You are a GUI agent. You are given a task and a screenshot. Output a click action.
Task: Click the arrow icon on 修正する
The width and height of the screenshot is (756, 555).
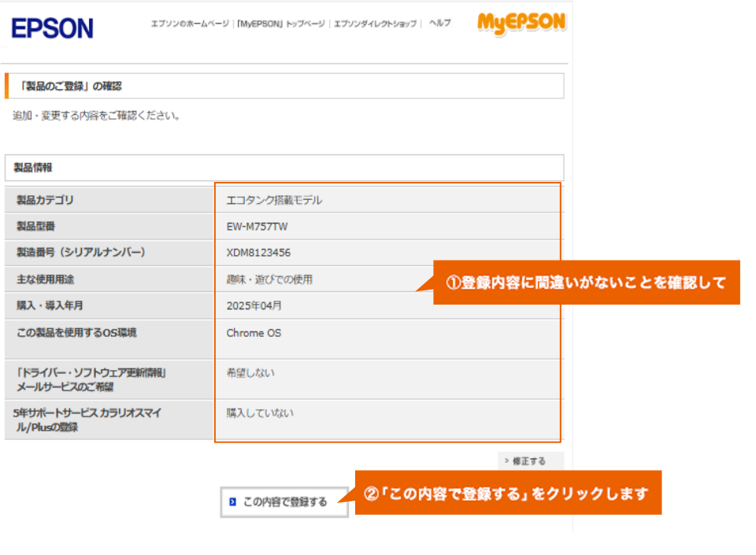[506, 461]
